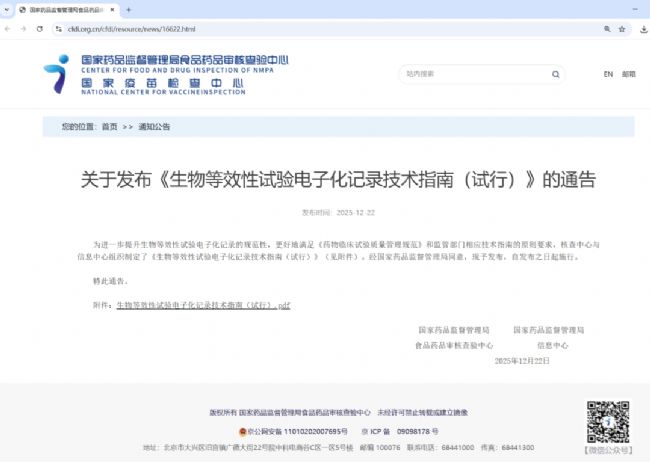Switch site language to EN
The height and width of the screenshot is (462, 650).
608,74
